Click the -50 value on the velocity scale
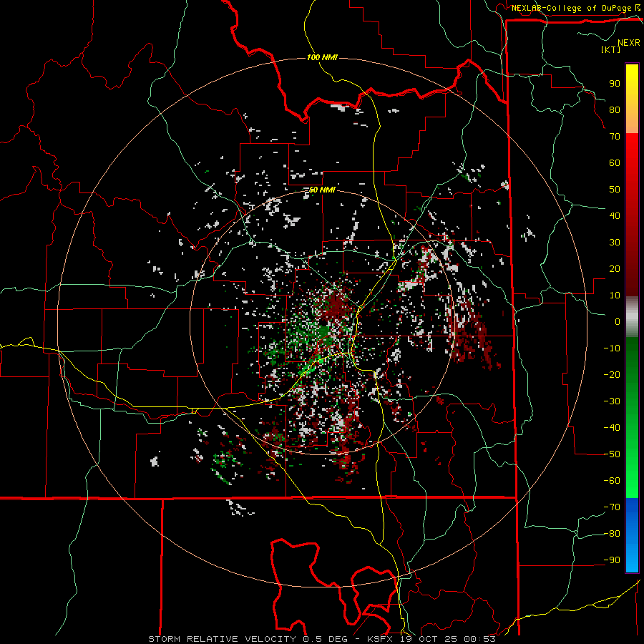Viewport: 644px width, 644px height. (x=612, y=454)
